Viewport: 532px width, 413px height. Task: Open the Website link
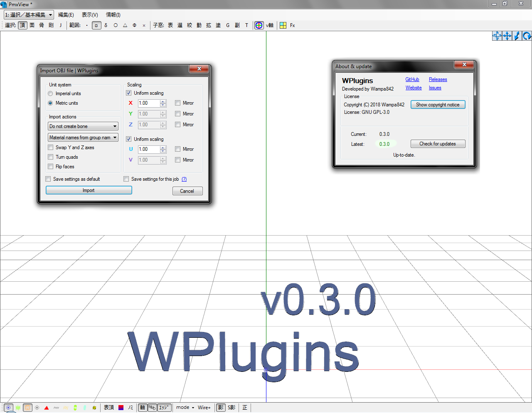414,88
